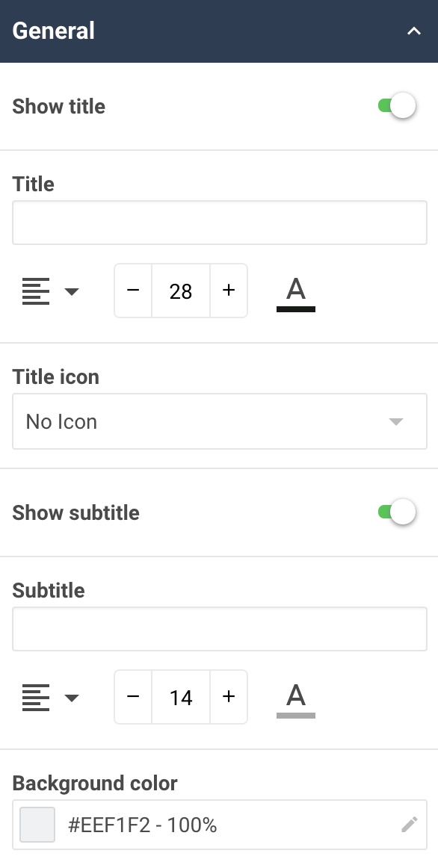Turn off the Show subtitle switch

(402, 512)
